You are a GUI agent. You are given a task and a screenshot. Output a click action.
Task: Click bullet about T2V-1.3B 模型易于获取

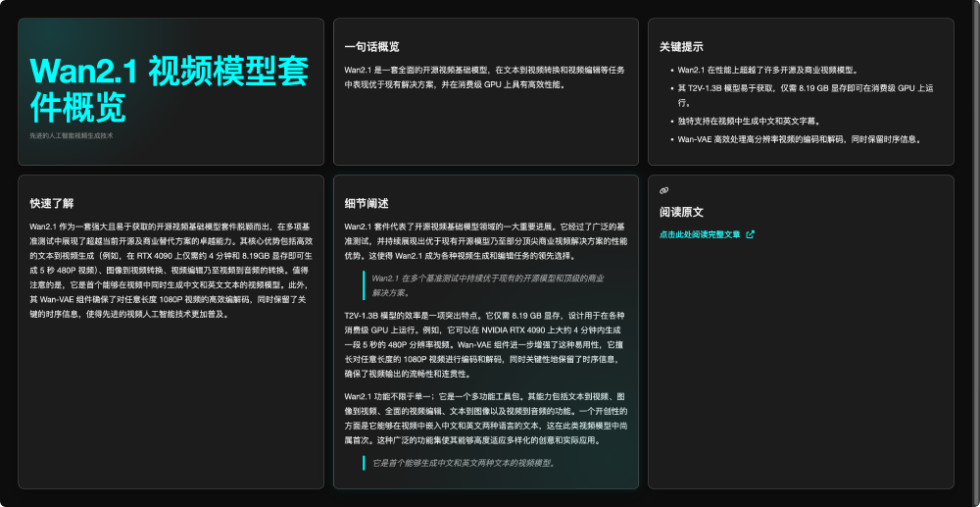coord(806,95)
